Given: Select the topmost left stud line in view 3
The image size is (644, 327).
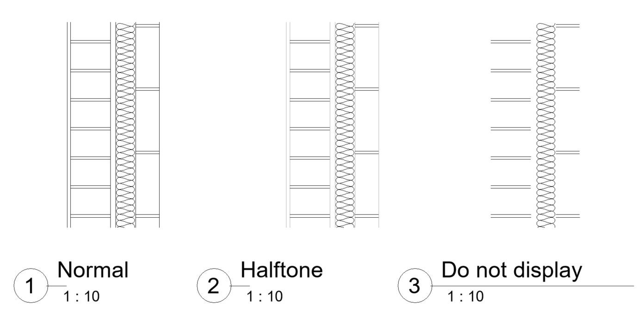Looking at the screenshot, I should click(510, 42).
